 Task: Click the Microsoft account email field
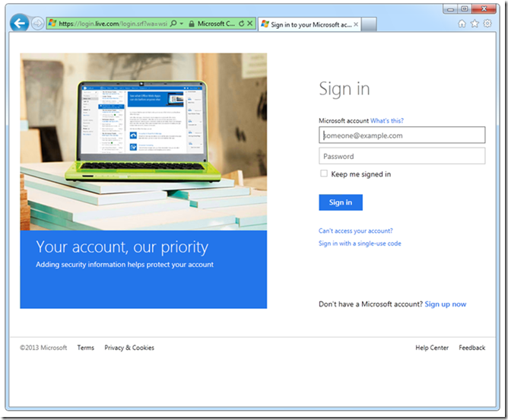tap(402, 135)
